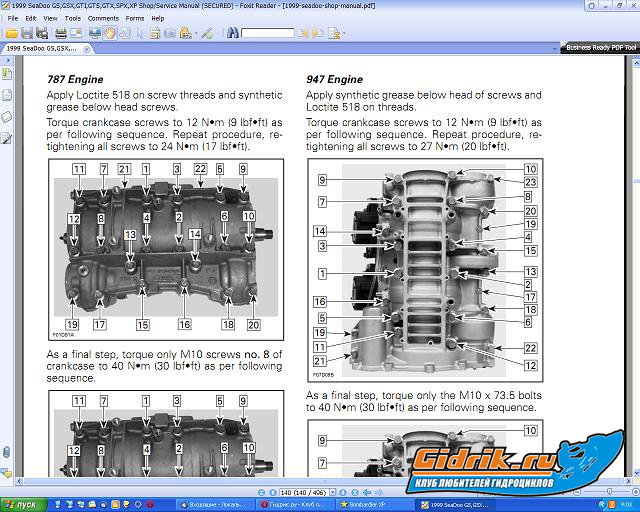The width and height of the screenshot is (640, 512).
Task: Open the Layers panel in sidebar
Action: [x=6, y=116]
